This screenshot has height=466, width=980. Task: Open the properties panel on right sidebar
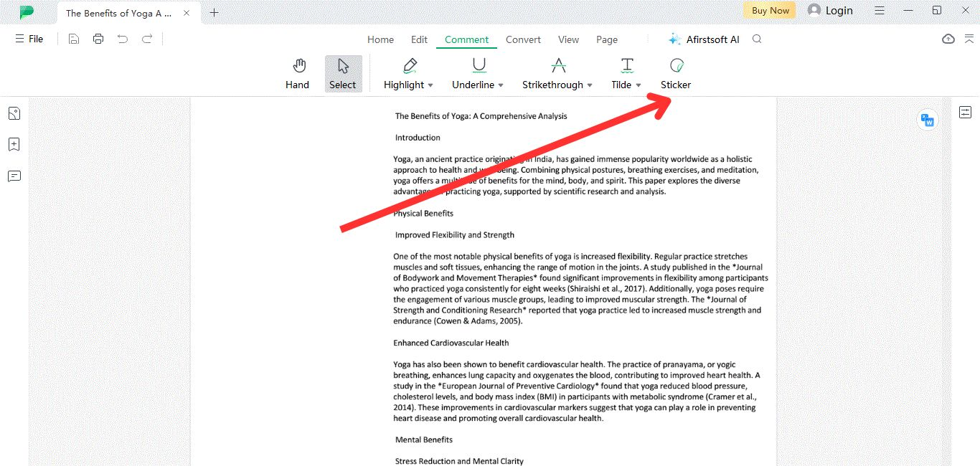pyautogui.click(x=965, y=112)
